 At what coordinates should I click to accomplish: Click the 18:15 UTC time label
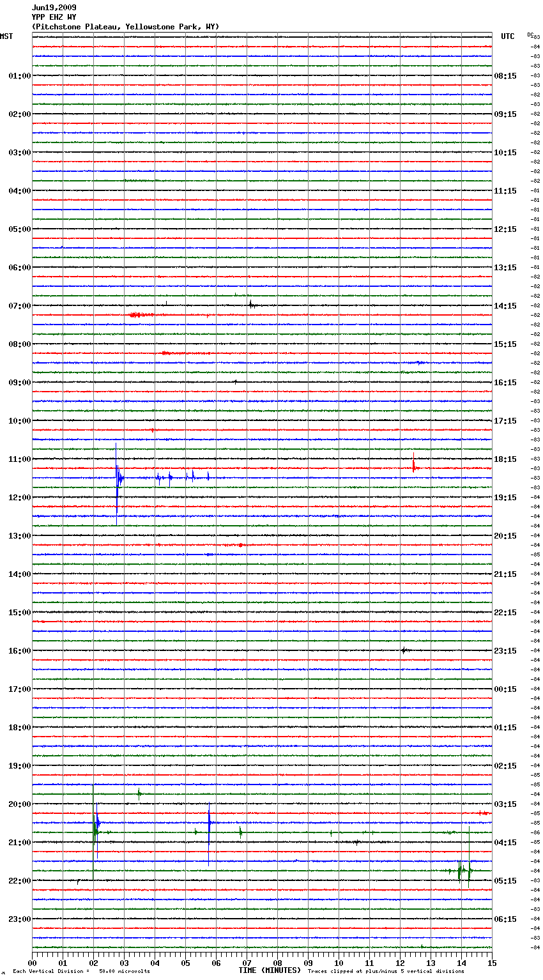click(x=505, y=459)
